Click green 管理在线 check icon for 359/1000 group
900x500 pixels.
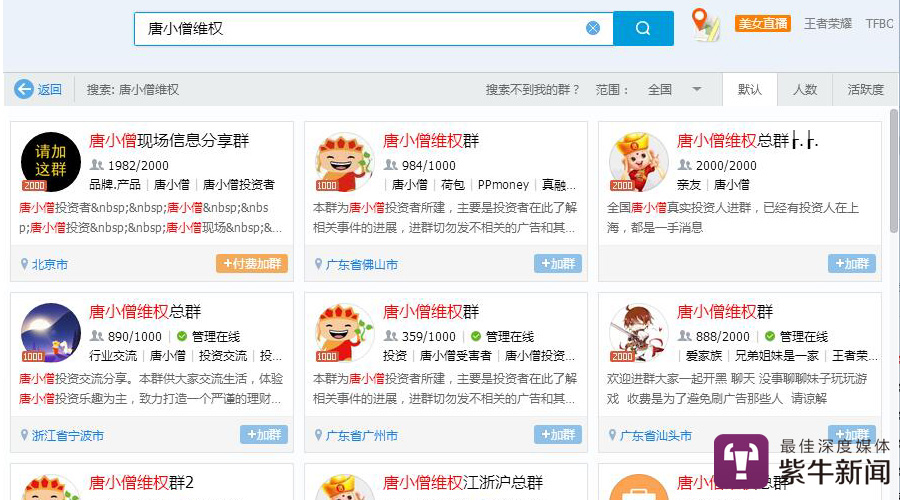(476, 336)
